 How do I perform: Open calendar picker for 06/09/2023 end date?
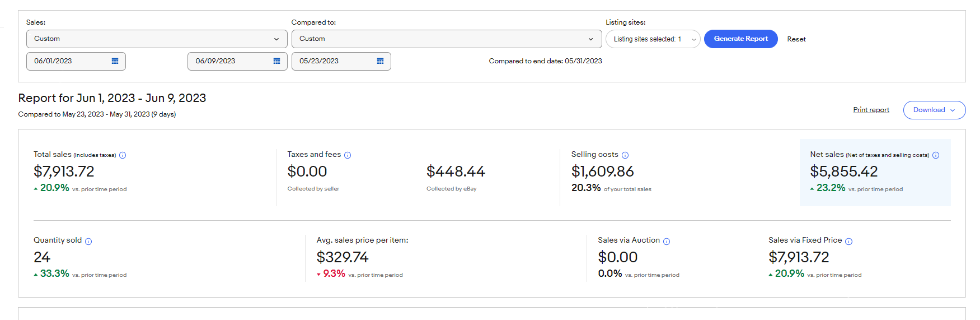tap(276, 61)
